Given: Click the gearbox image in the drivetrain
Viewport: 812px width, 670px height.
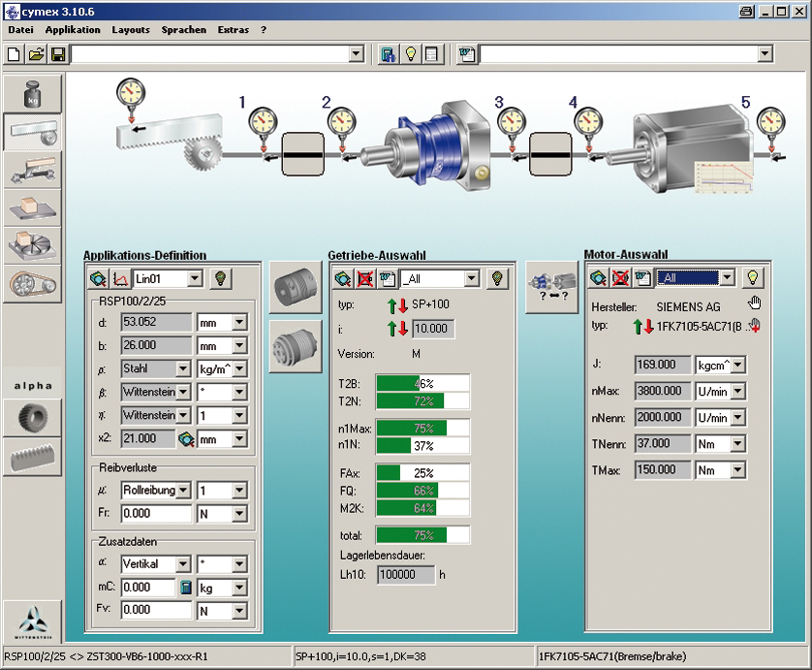Looking at the screenshot, I should (427, 145).
